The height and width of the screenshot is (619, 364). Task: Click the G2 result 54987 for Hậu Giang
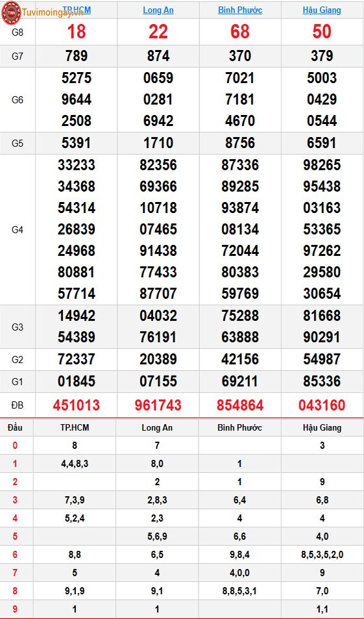(x=322, y=359)
